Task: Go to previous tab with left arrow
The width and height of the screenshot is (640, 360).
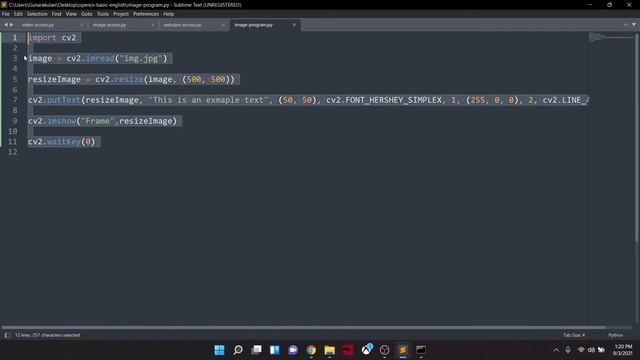Action: (x=6, y=25)
